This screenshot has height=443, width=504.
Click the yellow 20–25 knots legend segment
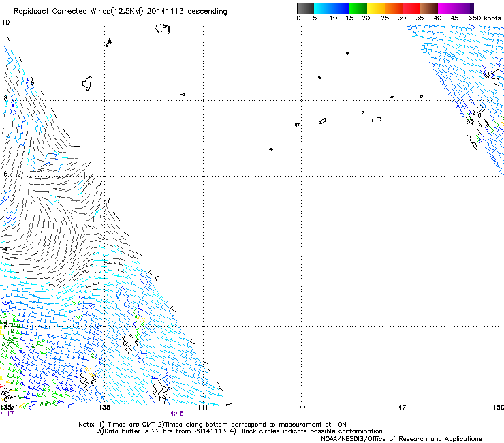tap(376, 8)
